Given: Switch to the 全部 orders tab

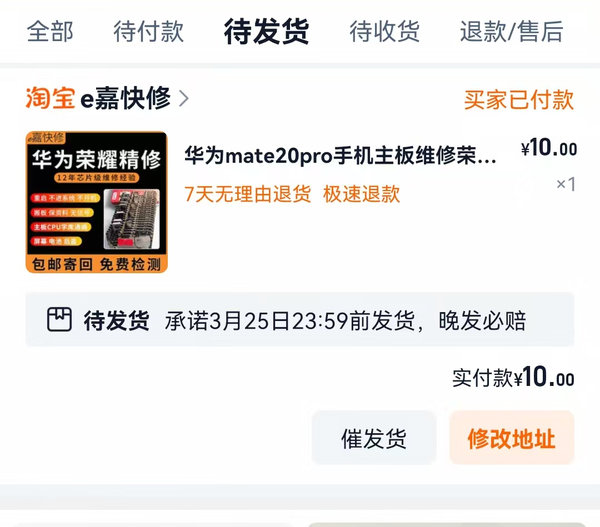Looking at the screenshot, I should 50,31.
